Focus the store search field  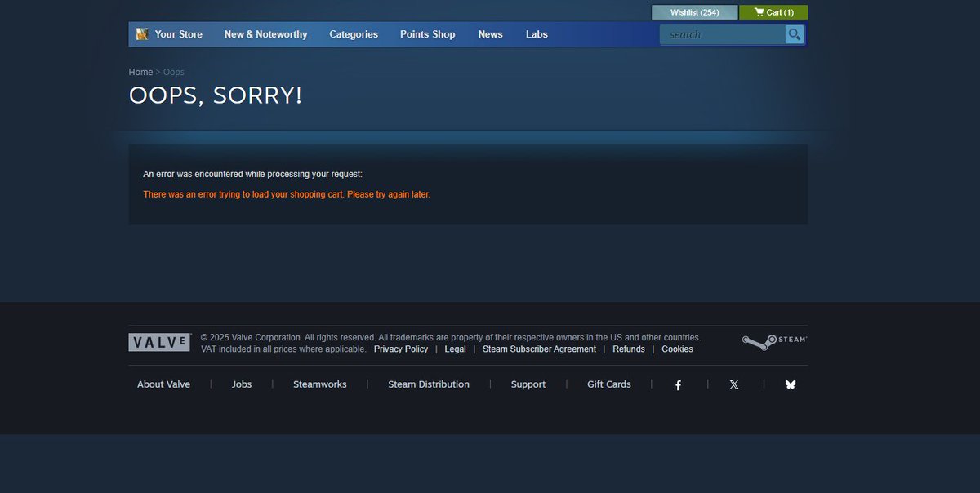click(723, 34)
